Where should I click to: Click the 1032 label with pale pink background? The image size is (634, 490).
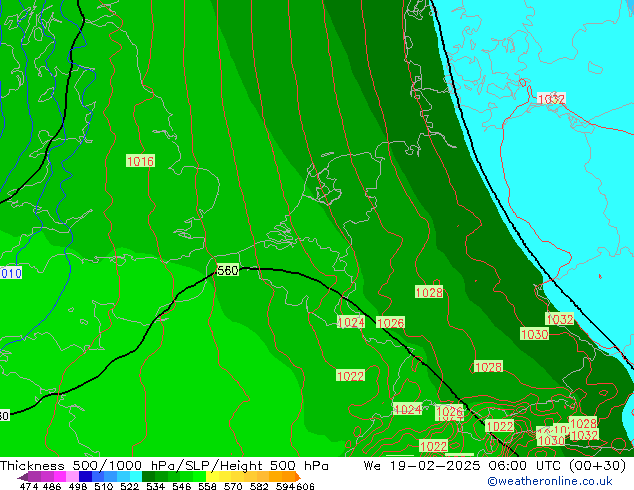pyautogui.click(x=551, y=99)
